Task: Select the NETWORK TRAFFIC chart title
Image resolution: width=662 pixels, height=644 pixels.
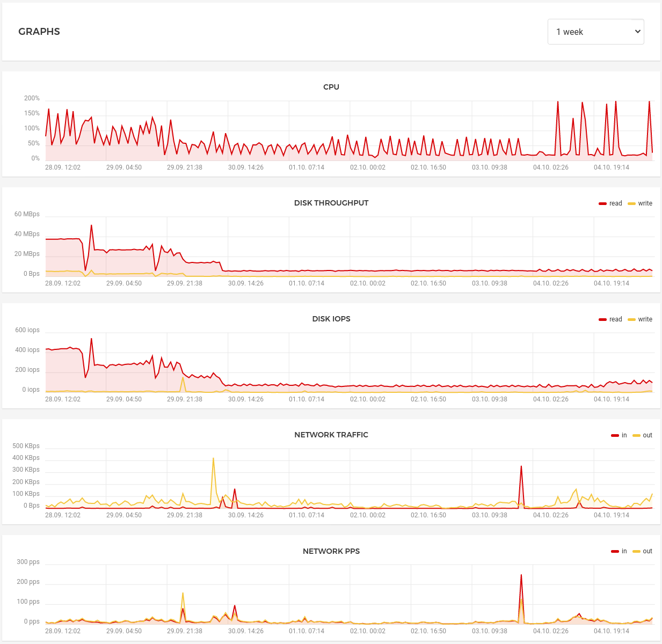Action: pos(331,435)
